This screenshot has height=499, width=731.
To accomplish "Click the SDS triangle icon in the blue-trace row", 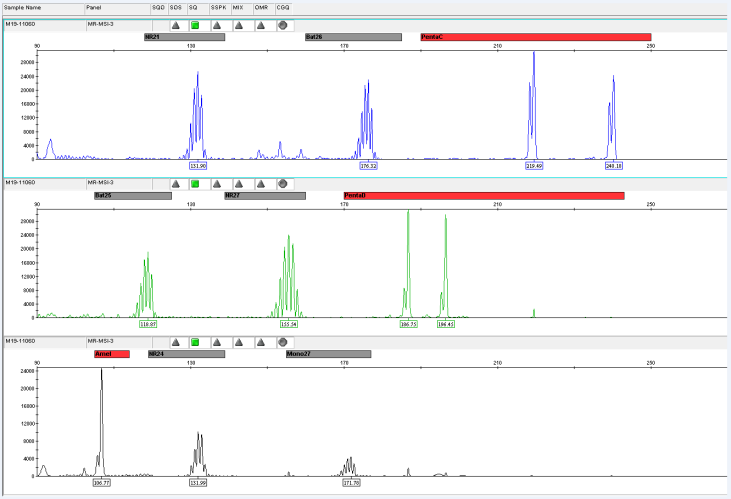I will coord(174,24).
